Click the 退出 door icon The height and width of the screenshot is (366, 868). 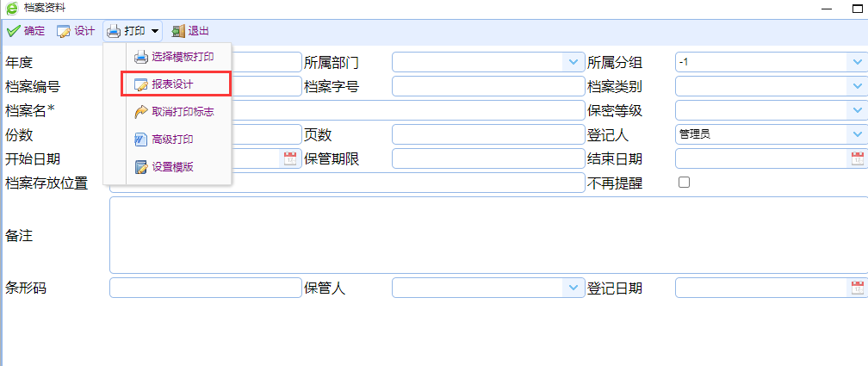point(178,32)
